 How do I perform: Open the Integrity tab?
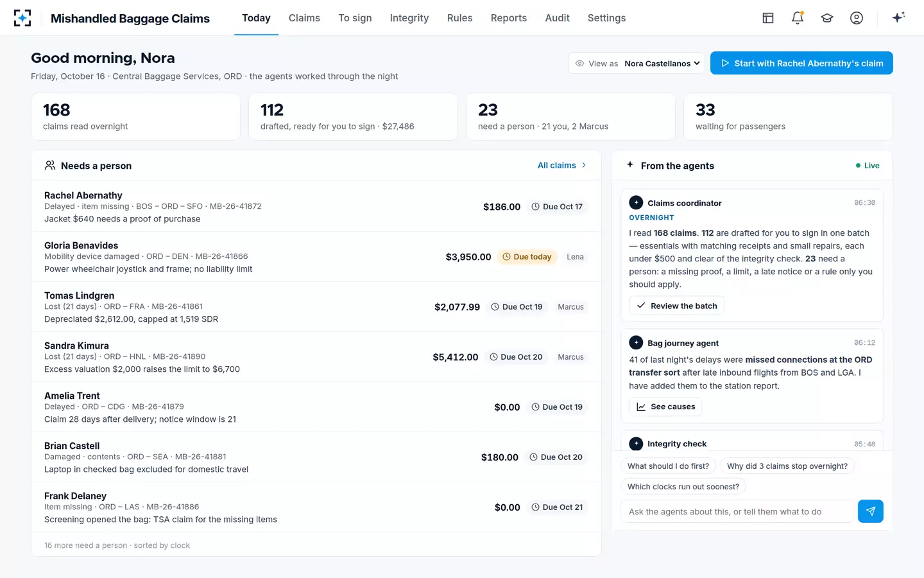409,18
